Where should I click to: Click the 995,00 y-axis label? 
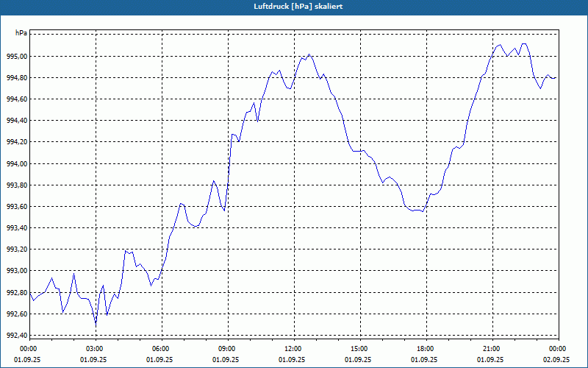(17, 57)
